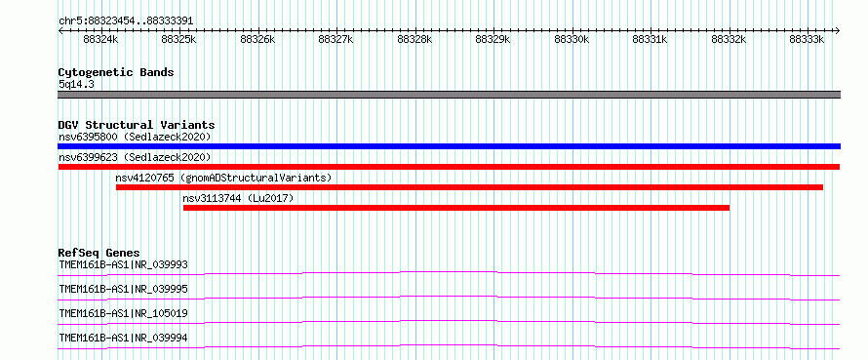Click the 88331k ruler tick label
The width and height of the screenshot is (868, 360).
pos(651,39)
